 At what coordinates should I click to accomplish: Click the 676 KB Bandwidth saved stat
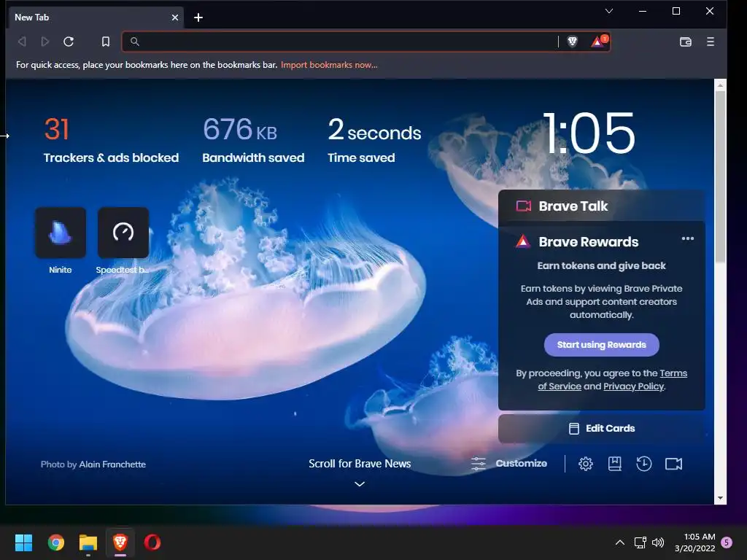(253, 141)
